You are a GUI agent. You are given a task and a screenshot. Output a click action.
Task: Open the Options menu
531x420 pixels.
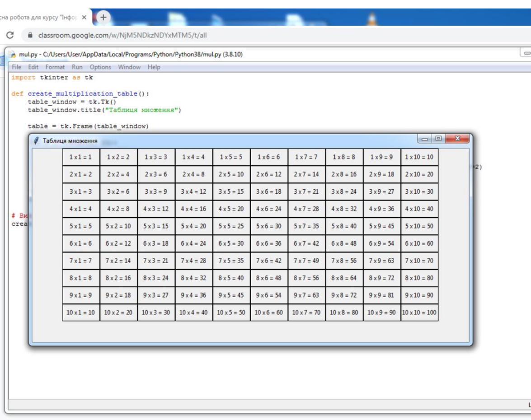(100, 67)
